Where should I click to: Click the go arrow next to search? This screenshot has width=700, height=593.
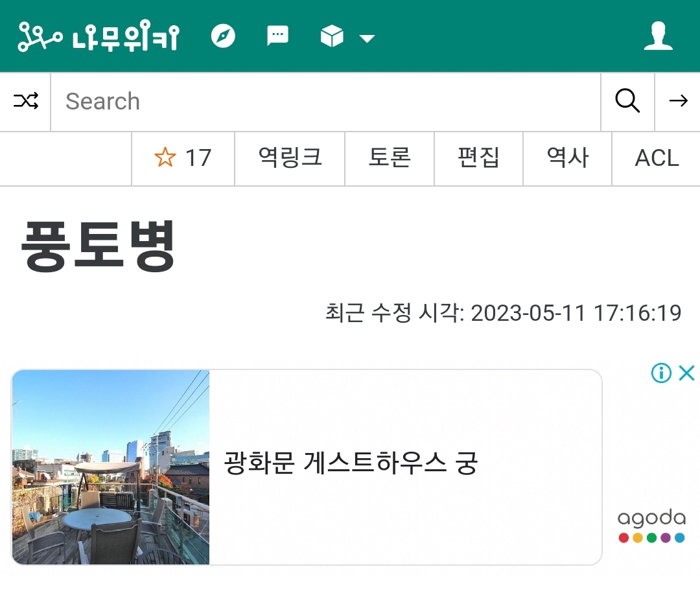click(678, 101)
